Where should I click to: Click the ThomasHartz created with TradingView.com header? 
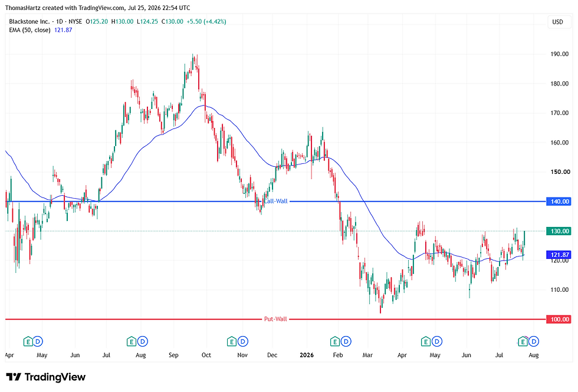coord(98,8)
